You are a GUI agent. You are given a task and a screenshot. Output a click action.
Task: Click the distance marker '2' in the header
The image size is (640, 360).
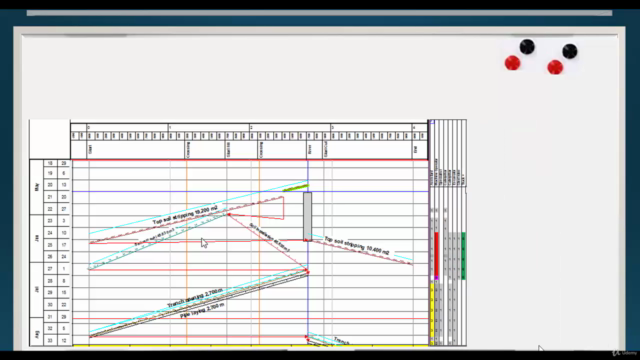click(x=251, y=128)
